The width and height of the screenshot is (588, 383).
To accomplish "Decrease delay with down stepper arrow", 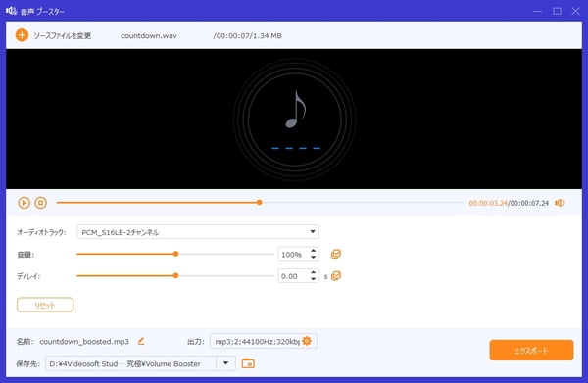I will click(x=314, y=279).
